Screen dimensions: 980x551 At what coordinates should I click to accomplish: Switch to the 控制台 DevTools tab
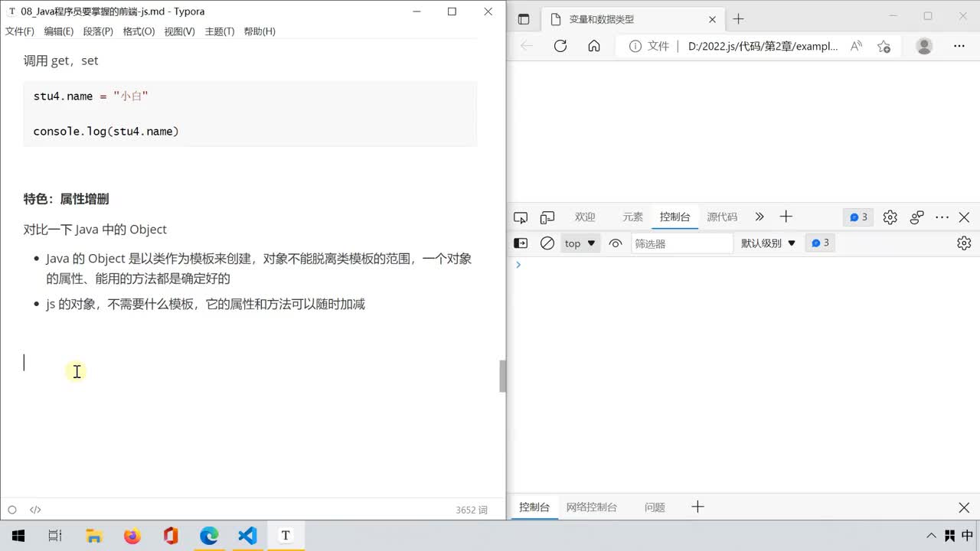[x=675, y=217]
